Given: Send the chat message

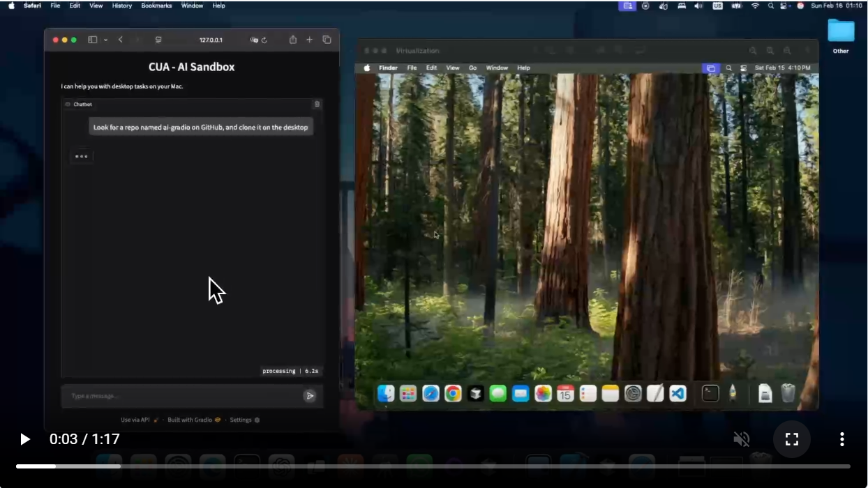Looking at the screenshot, I should click(x=310, y=396).
